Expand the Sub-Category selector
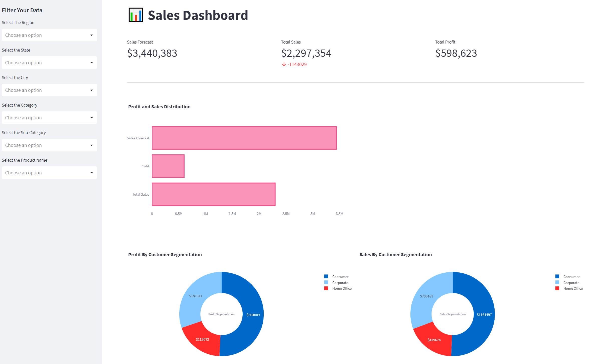 click(x=49, y=145)
